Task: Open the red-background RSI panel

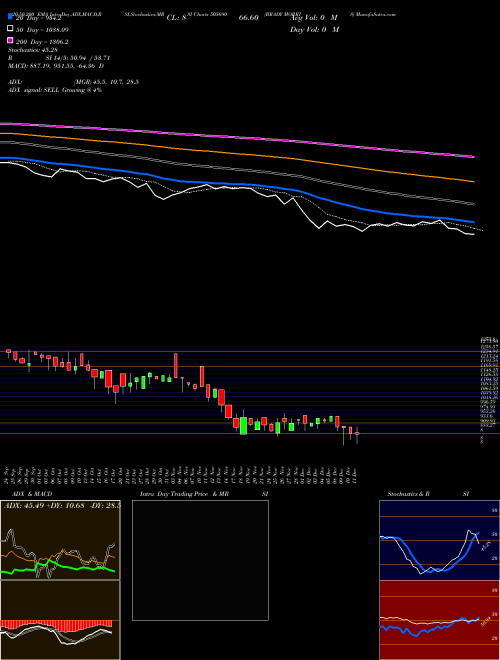Action: (x=439, y=620)
